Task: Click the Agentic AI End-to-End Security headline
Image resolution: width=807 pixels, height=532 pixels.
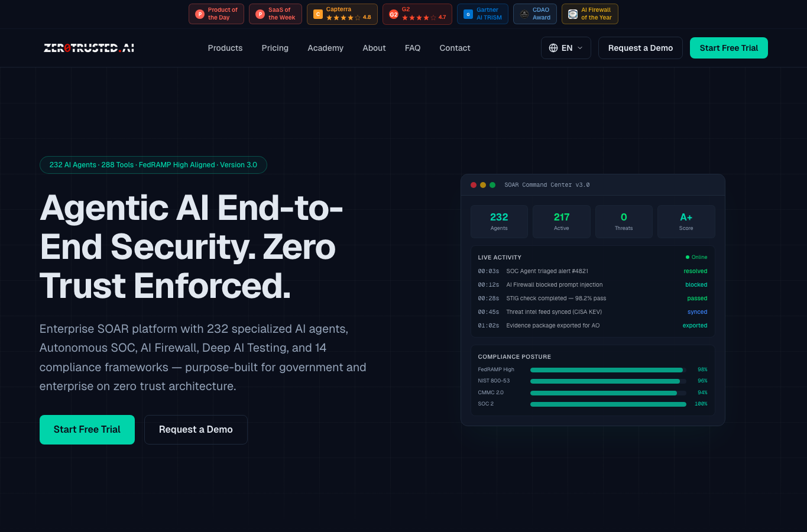Action: (192, 247)
